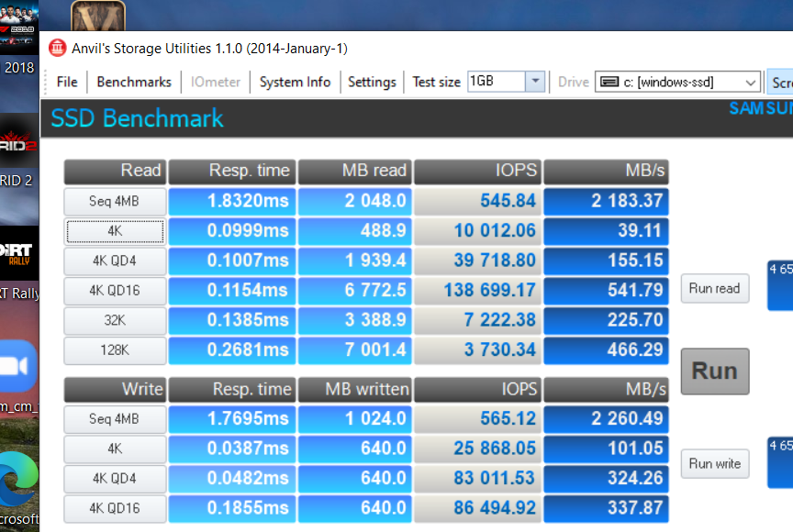
Task: Open the Zoom desktop shortcut
Action: click(x=18, y=367)
